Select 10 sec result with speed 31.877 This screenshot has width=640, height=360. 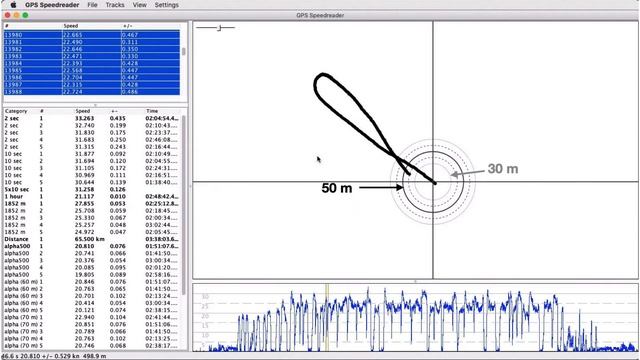tap(92, 154)
